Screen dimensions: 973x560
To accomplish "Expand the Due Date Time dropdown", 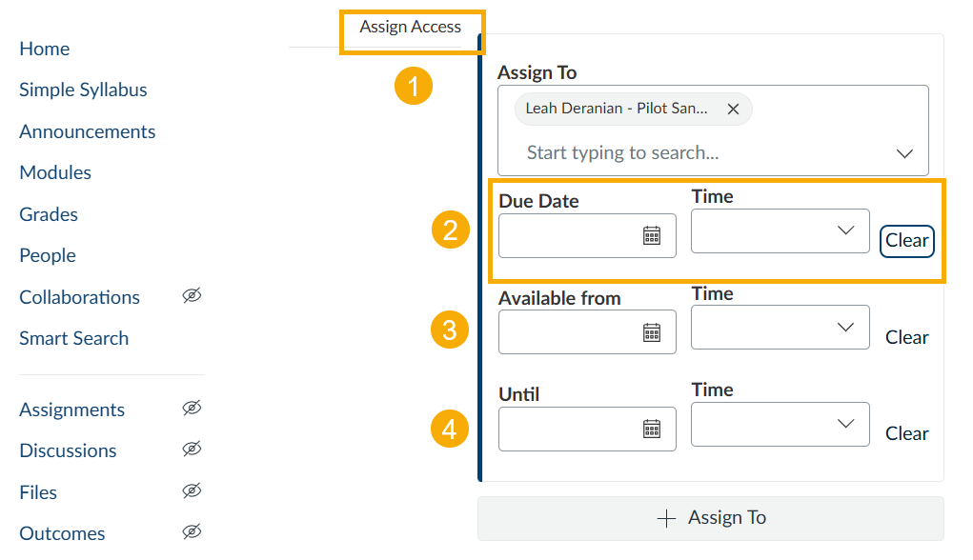I will click(780, 230).
